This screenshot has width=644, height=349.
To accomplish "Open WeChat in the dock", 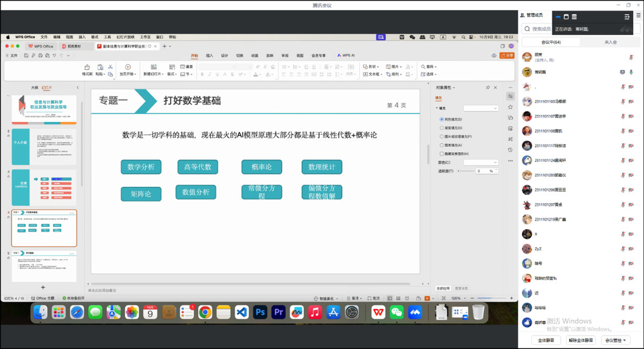I will tap(397, 312).
